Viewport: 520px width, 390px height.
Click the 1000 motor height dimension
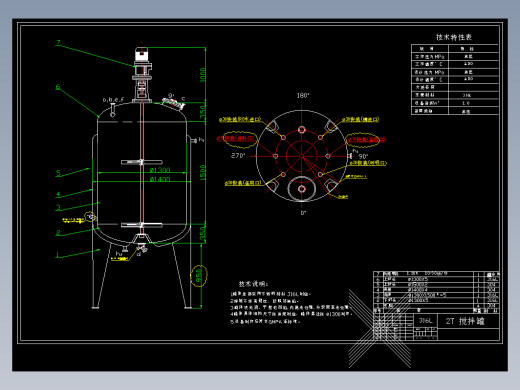point(203,75)
